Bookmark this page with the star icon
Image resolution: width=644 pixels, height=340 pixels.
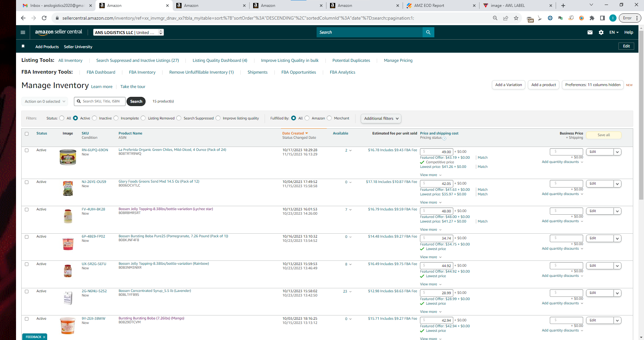coord(516,18)
